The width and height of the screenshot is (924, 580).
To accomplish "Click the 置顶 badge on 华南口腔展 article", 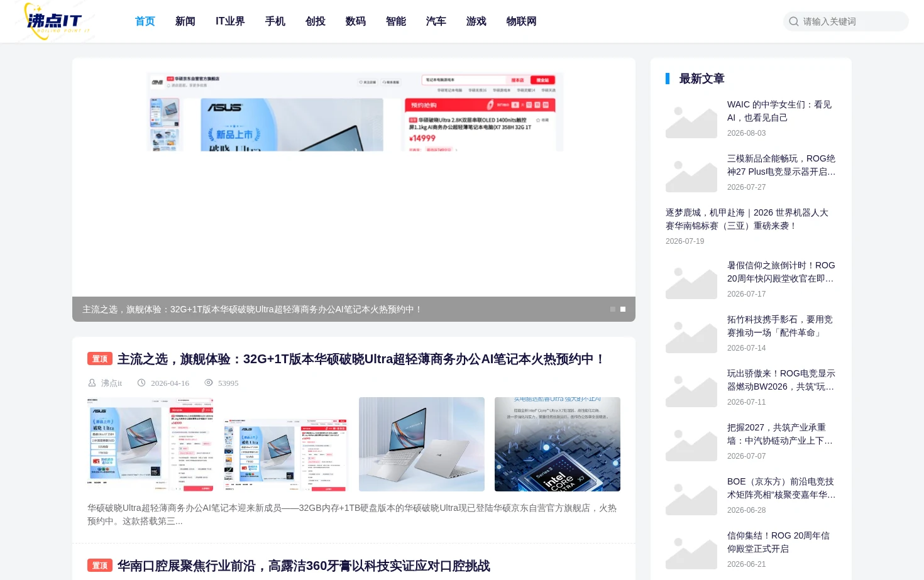I will (100, 566).
